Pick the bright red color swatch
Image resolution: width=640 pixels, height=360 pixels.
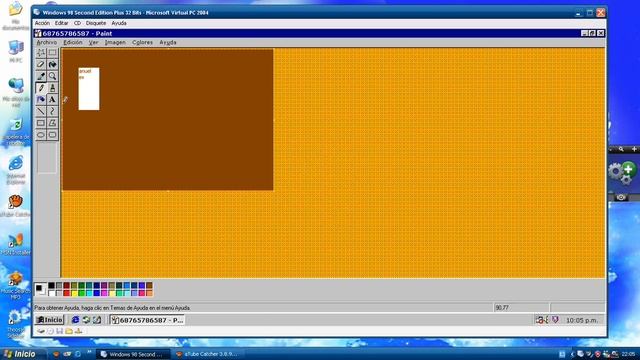point(67,293)
